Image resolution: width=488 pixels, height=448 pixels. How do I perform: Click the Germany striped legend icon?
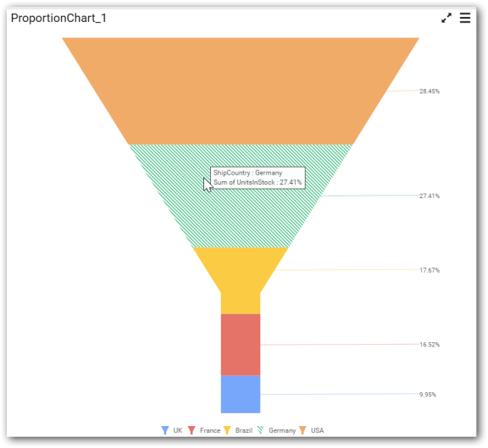pyautogui.click(x=260, y=430)
